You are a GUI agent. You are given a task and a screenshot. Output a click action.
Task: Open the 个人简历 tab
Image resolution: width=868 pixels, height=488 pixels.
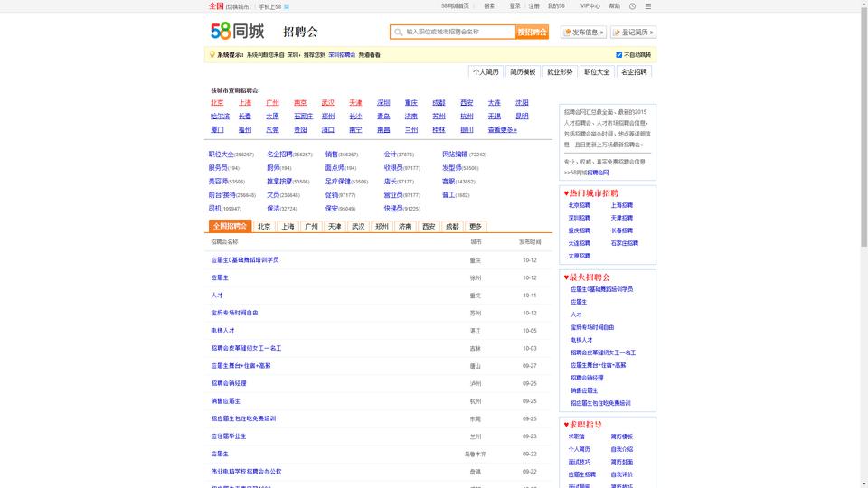point(486,72)
